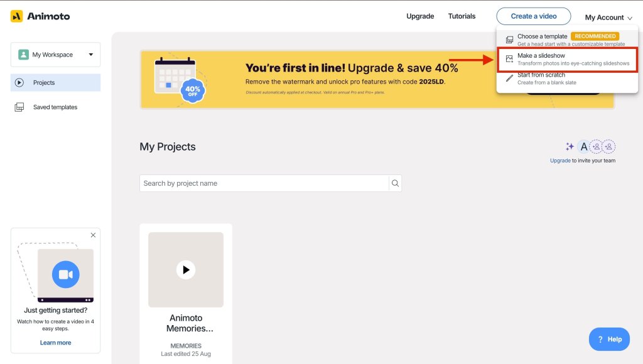This screenshot has width=643, height=364.
Task: Open Tutorials from top navigation
Action: (462, 16)
